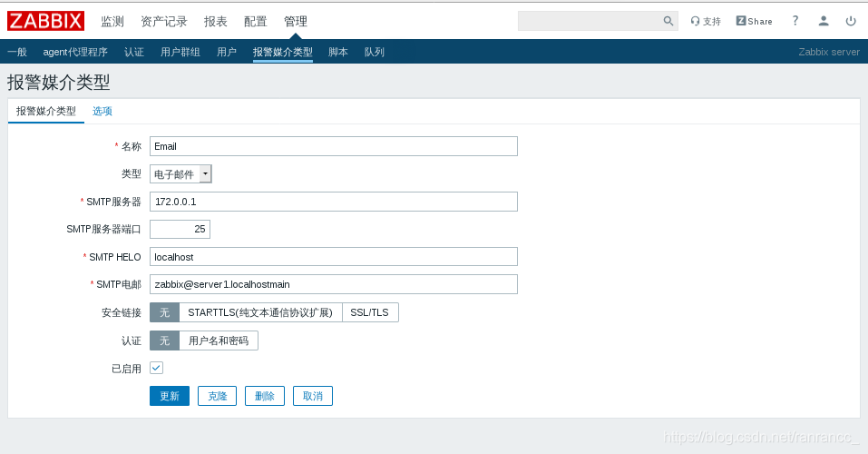Click the 取消 button

(313, 396)
